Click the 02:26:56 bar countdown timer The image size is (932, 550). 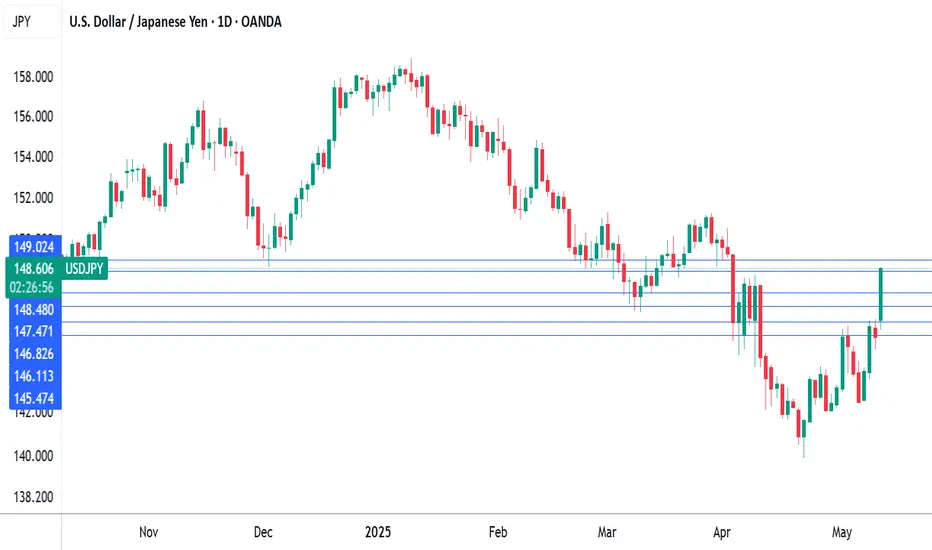click(32, 288)
